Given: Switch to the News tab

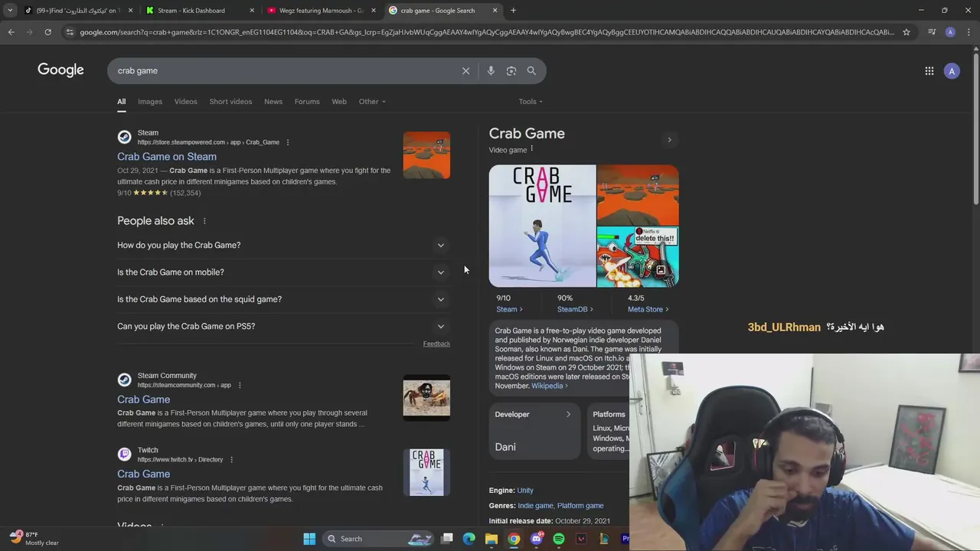Looking at the screenshot, I should (273, 102).
